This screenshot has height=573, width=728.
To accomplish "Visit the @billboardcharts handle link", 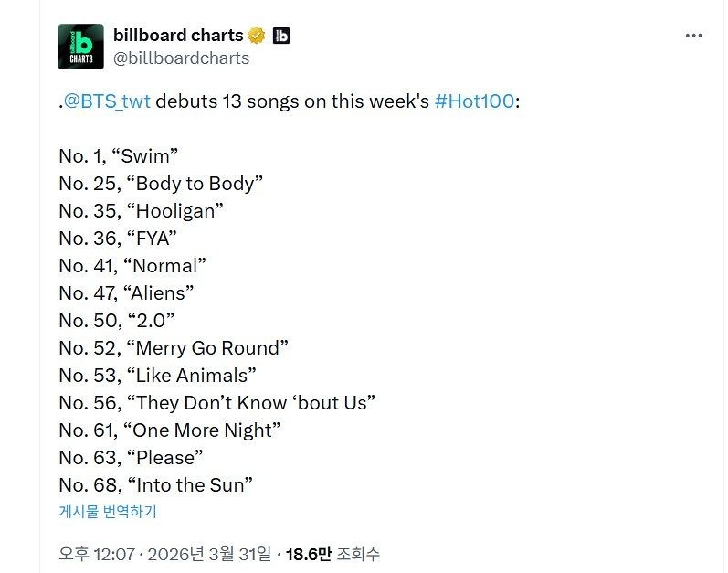I will click(x=181, y=58).
